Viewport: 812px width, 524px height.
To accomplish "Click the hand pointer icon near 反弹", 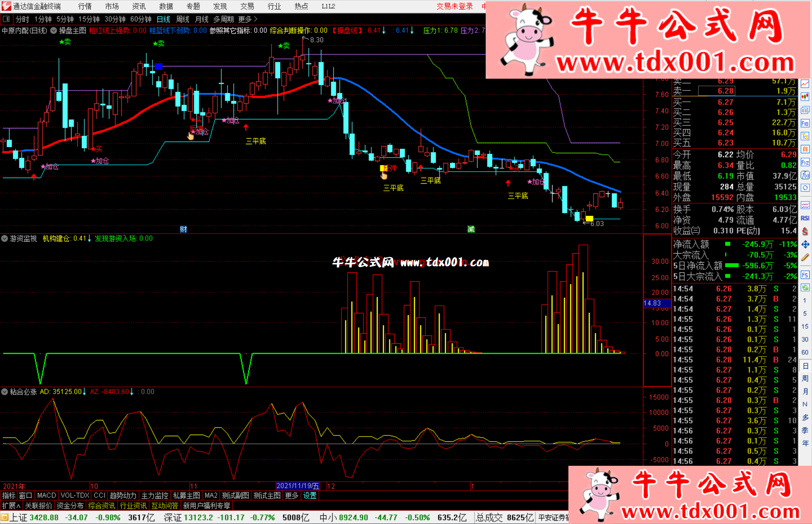I will click(384, 175).
